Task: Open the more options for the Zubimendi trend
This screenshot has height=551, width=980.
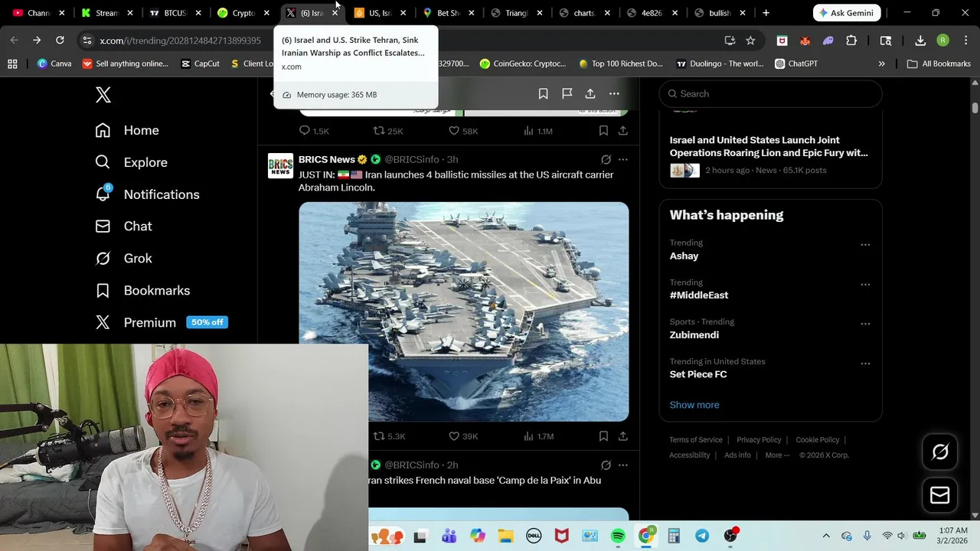Action: tap(865, 324)
